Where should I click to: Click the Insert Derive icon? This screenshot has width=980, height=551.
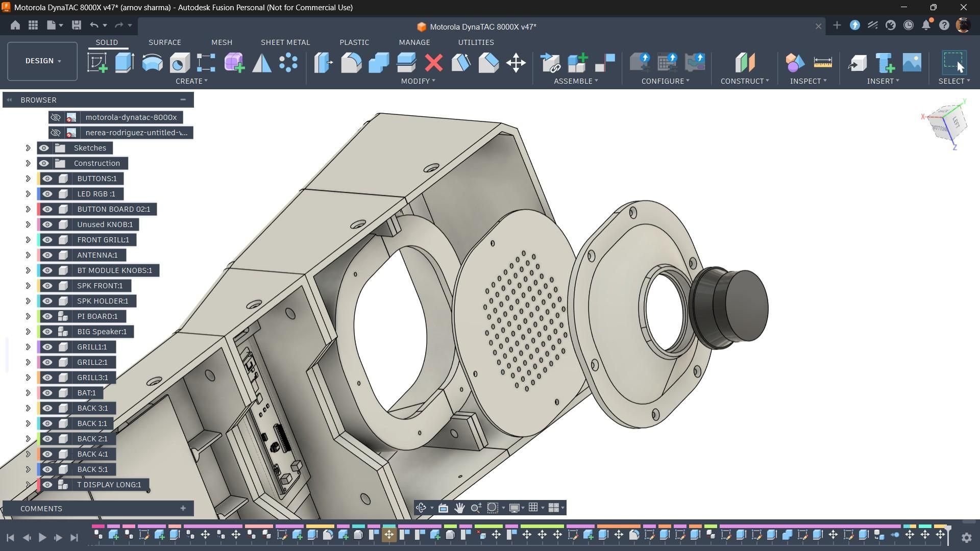(x=857, y=63)
